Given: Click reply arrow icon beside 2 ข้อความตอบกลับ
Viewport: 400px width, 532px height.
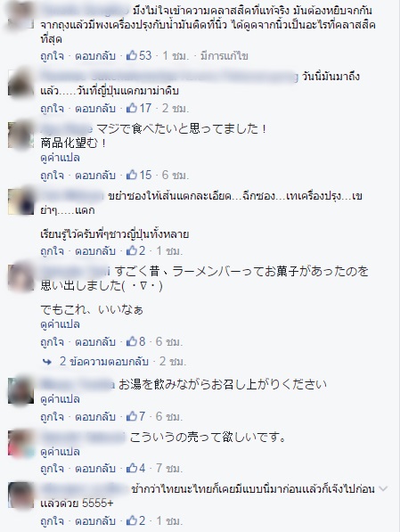Looking at the screenshot, I should click(47, 362).
